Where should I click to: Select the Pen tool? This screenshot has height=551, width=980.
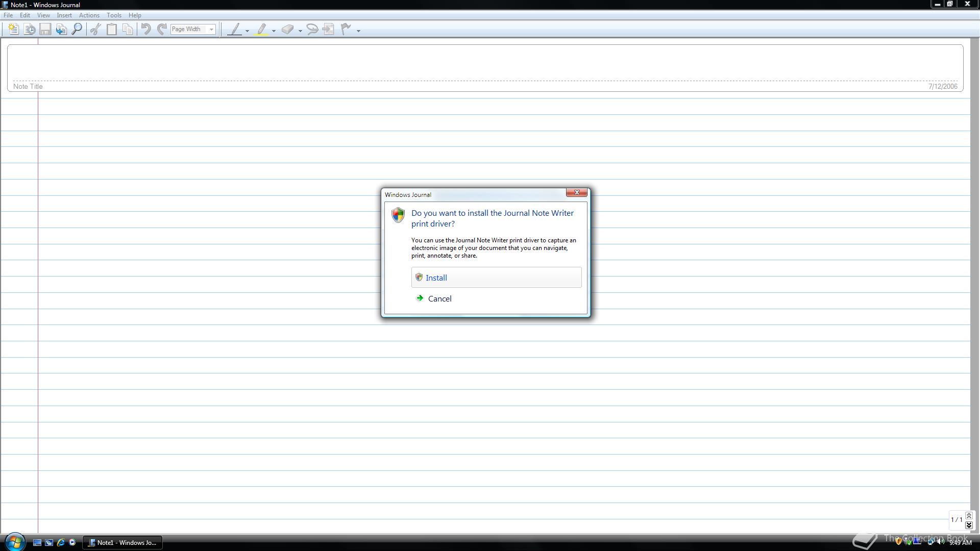coord(234,29)
